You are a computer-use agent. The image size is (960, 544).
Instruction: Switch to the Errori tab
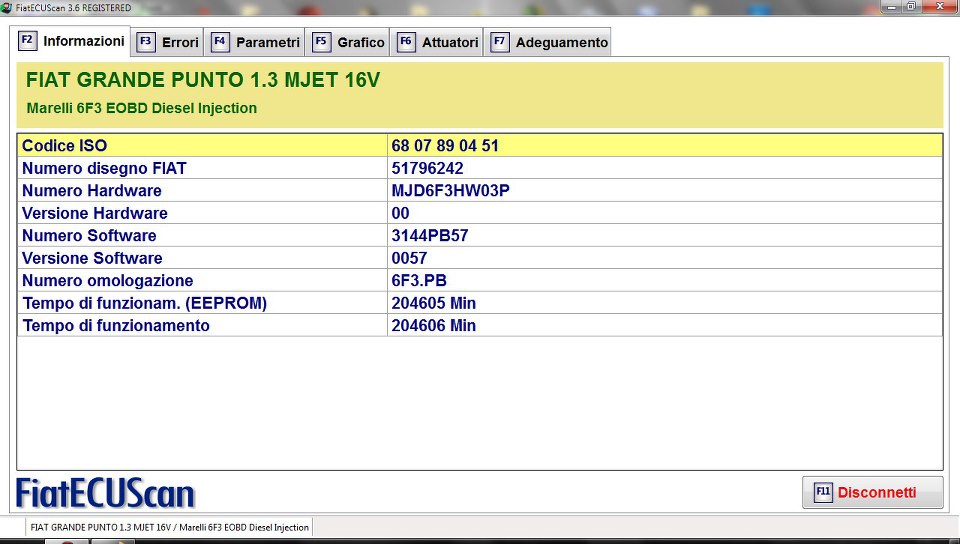168,42
